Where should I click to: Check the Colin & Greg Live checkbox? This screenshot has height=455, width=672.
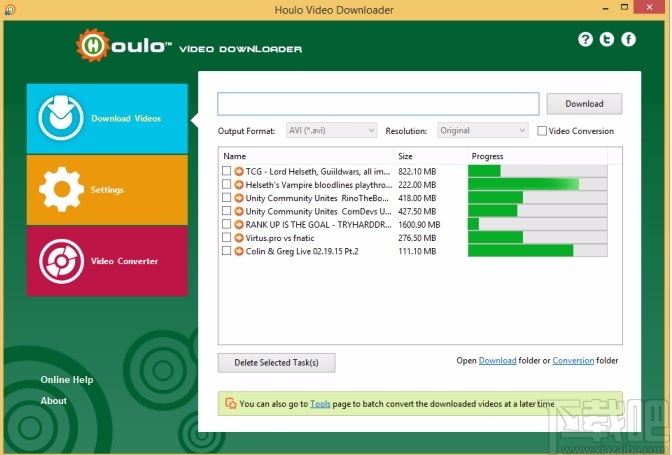pyautogui.click(x=226, y=251)
